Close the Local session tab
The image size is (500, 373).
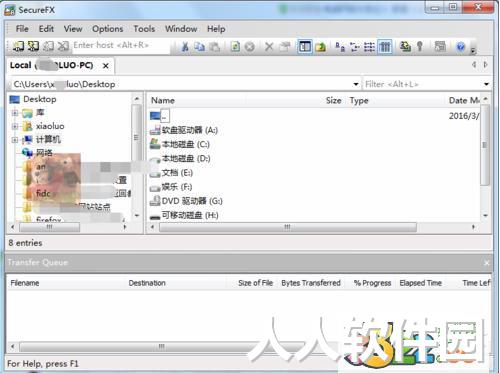pos(106,66)
